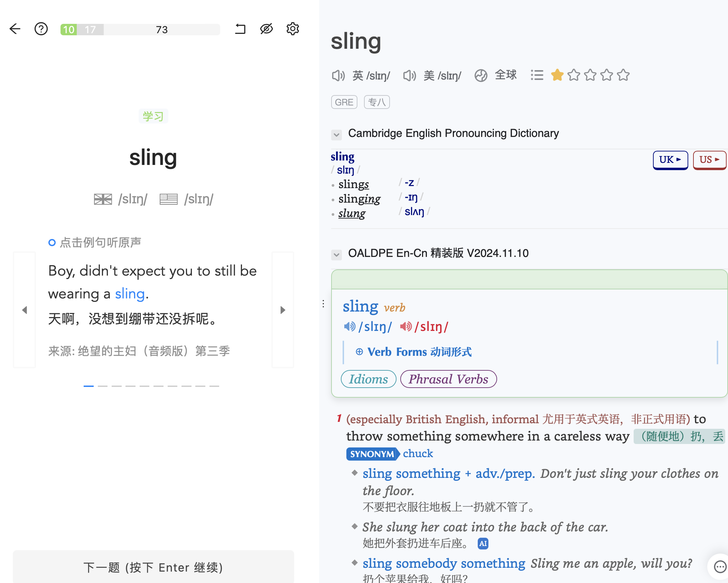Play British pronunciation speaker next to 英
728x583 pixels.
pyautogui.click(x=338, y=75)
